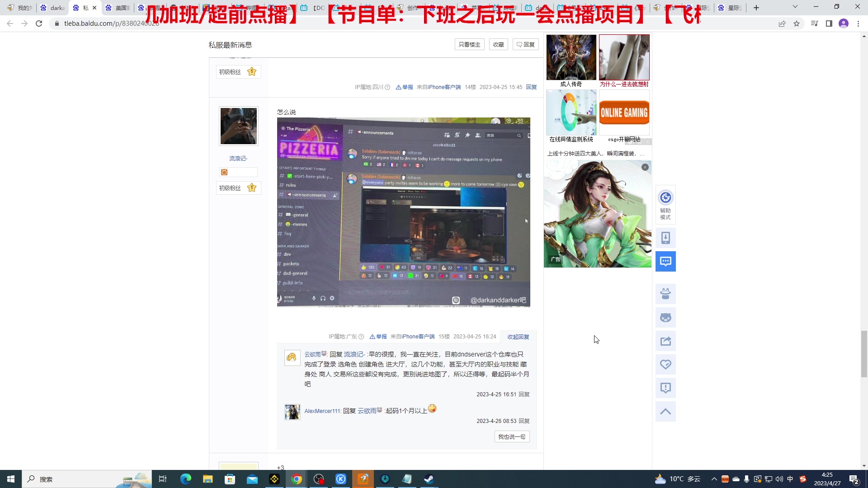The height and width of the screenshot is (488, 868).
Task: Click the back-to-top chevron icon
Action: pyautogui.click(x=665, y=412)
